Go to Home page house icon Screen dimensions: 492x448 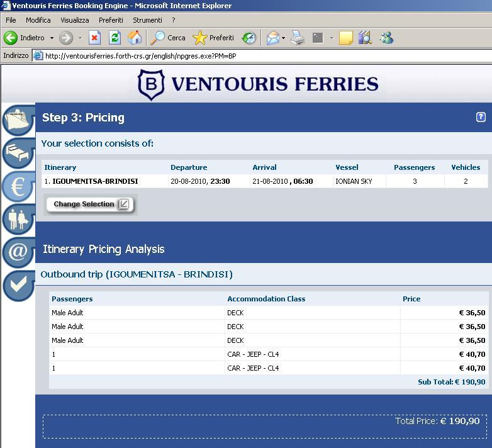coord(135,38)
